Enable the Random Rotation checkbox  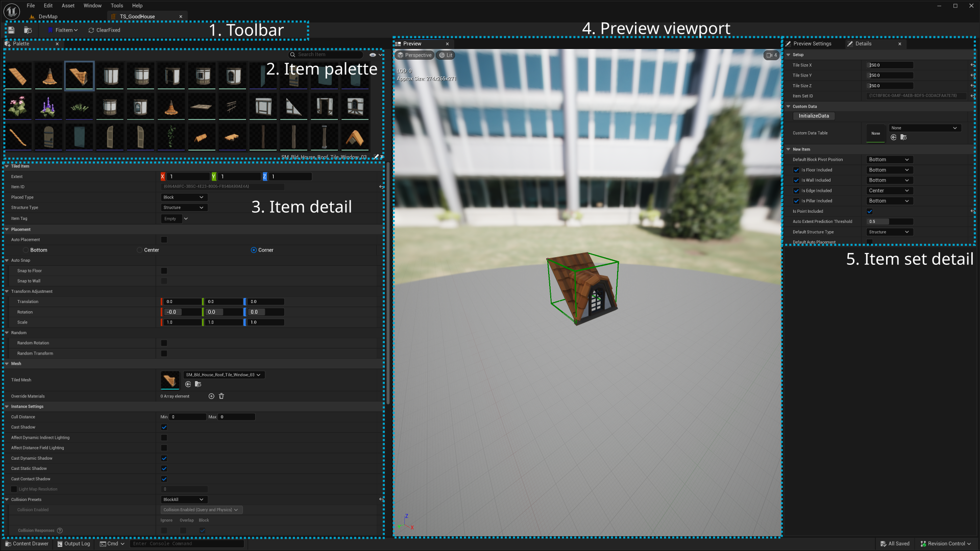click(164, 343)
